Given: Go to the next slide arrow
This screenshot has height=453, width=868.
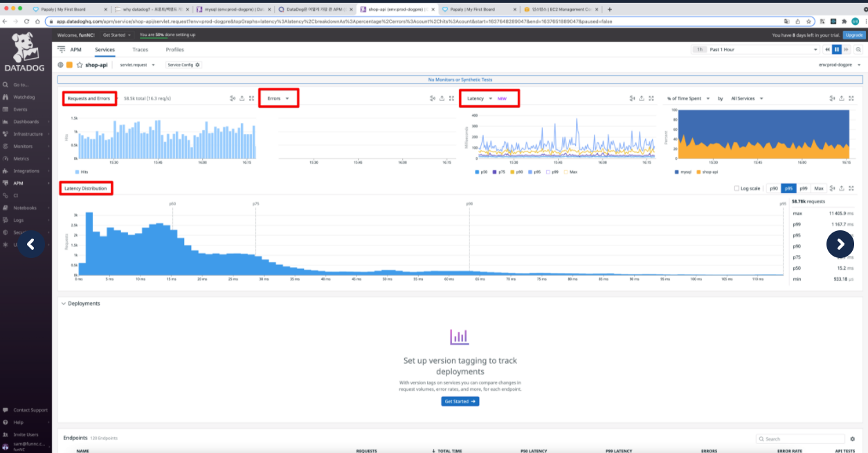Looking at the screenshot, I should [840, 243].
